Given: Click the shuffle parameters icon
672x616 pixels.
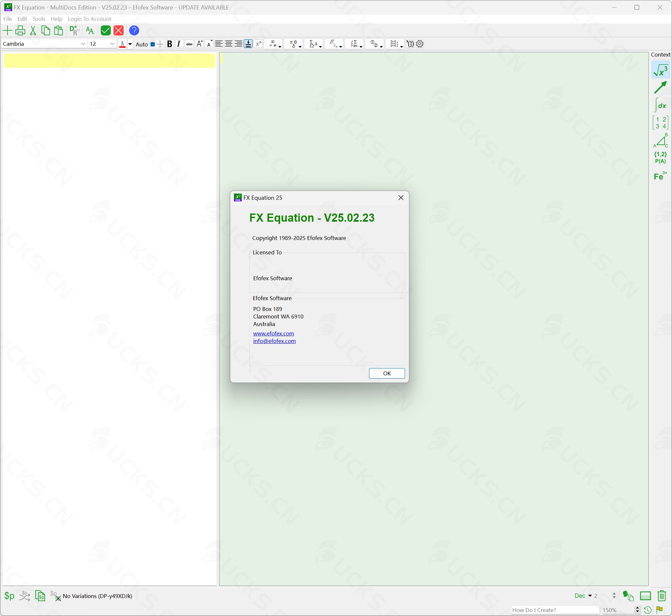Looking at the screenshot, I should 25,596.
